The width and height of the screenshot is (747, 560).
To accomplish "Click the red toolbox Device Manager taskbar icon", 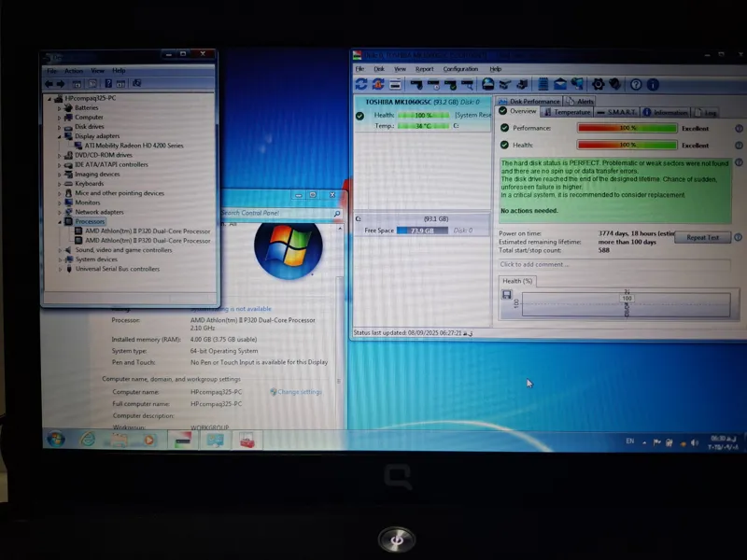I will click(x=247, y=440).
